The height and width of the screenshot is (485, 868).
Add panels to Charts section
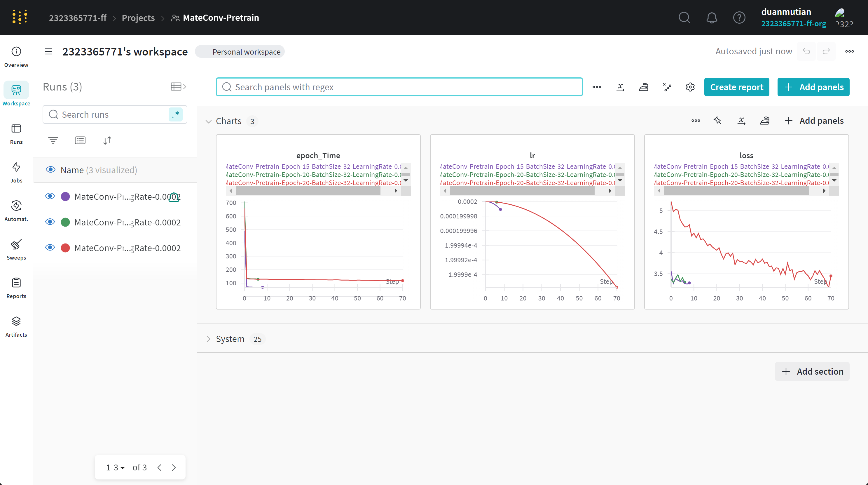(x=814, y=121)
